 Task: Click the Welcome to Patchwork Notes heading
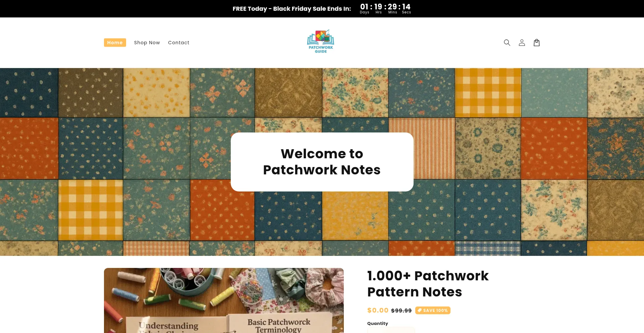322,162
